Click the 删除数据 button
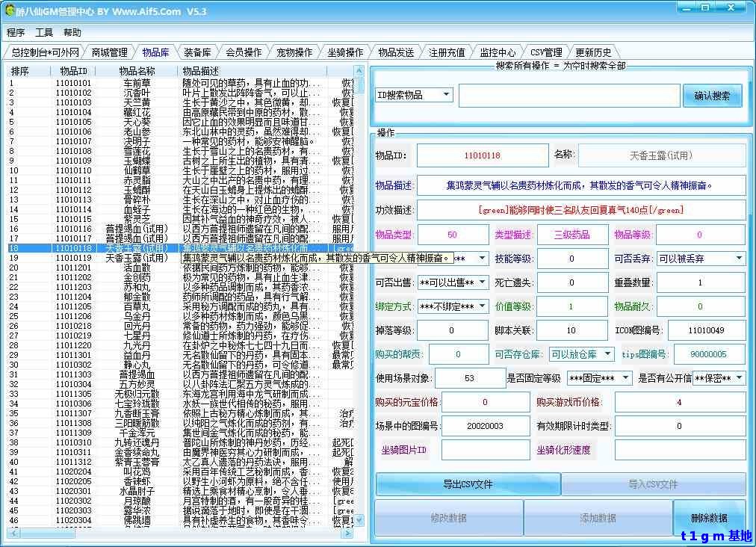The width and height of the screenshot is (756, 547). (709, 518)
